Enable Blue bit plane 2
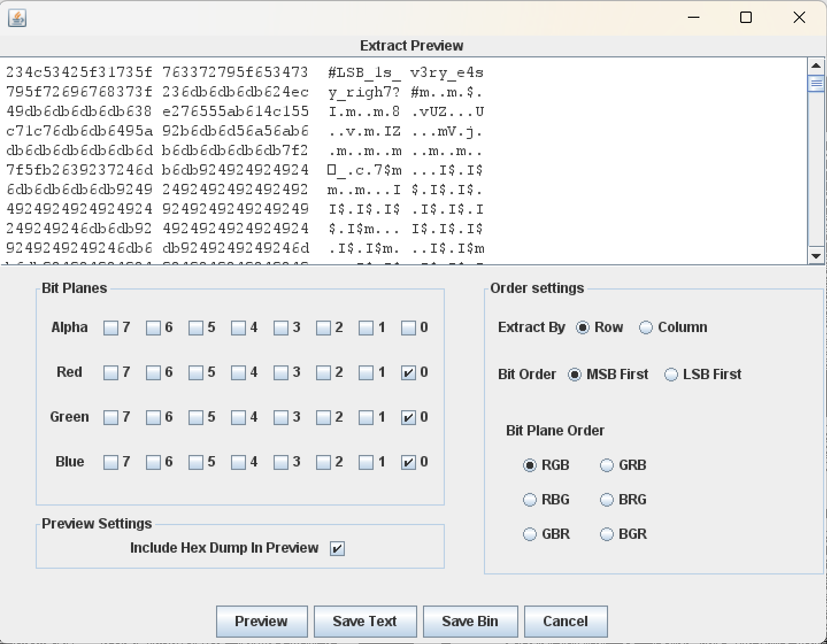The width and height of the screenshot is (827, 644). coord(324,462)
